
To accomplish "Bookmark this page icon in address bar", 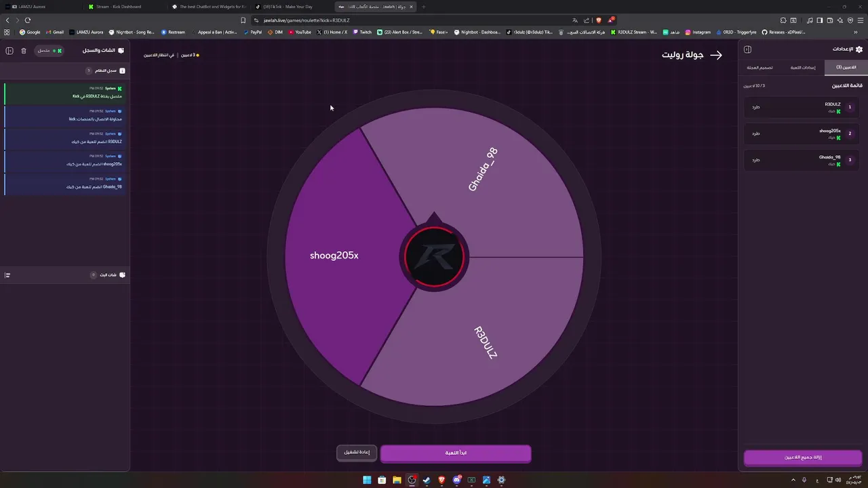I will (243, 20).
